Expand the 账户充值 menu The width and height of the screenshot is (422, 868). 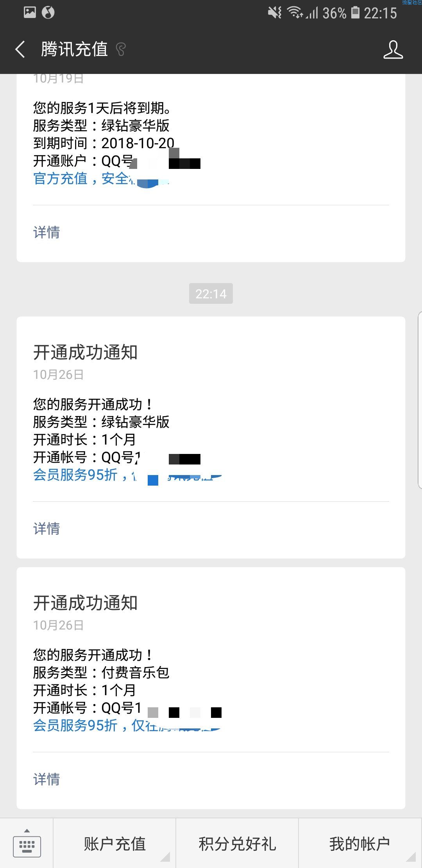pos(114,844)
